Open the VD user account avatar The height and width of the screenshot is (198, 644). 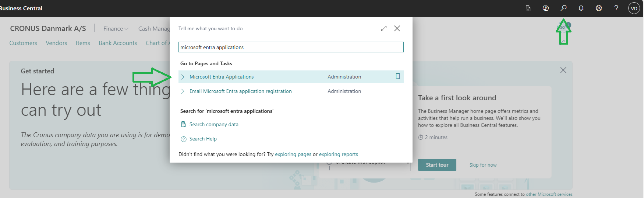point(634,8)
